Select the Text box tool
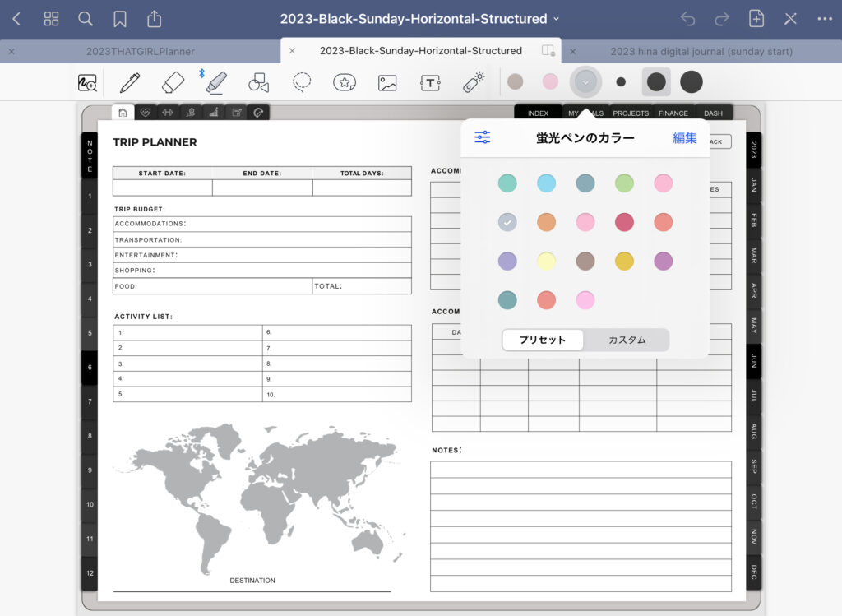 pyautogui.click(x=430, y=83)
